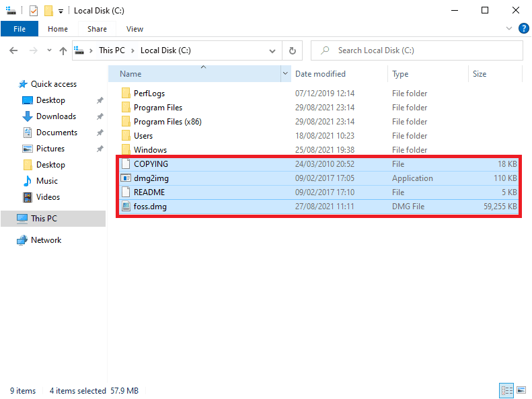Screen dimensions: 532x399
Task: Open Network in the navigation pane
Action: click(46, 240)
